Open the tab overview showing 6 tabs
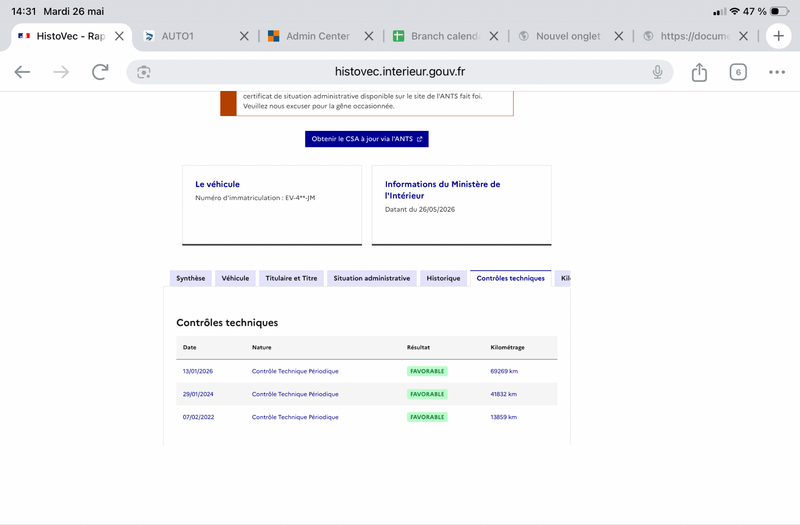800x525 pixels. (x=738, y=72)
